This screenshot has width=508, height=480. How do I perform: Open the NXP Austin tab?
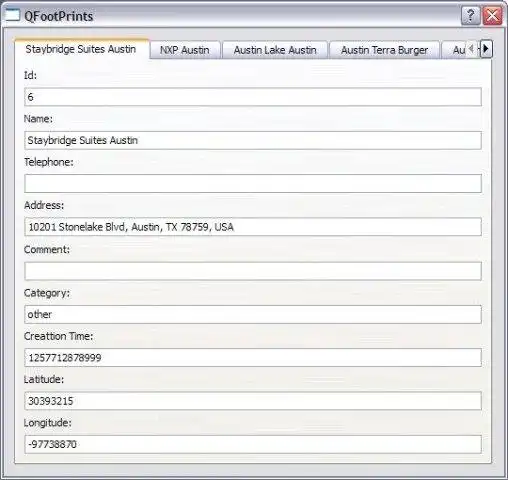tap(185, 50)
